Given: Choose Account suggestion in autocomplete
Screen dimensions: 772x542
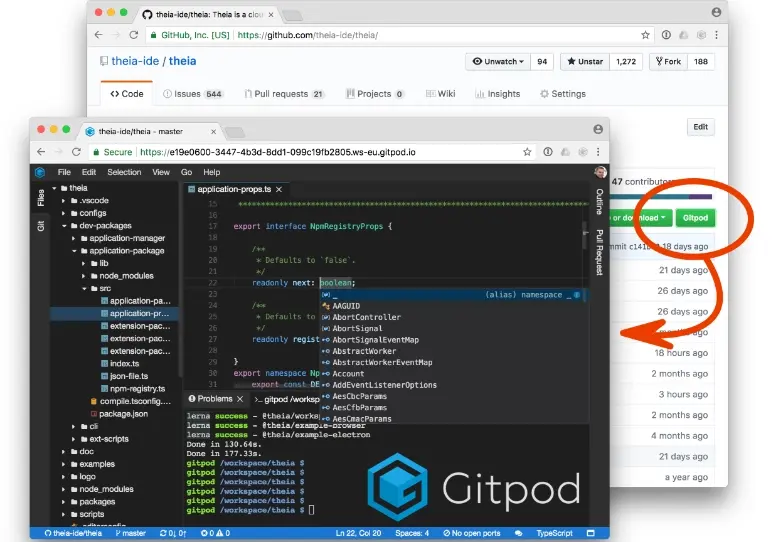Looking at the screenshot, I should click(x=348, y=374).
